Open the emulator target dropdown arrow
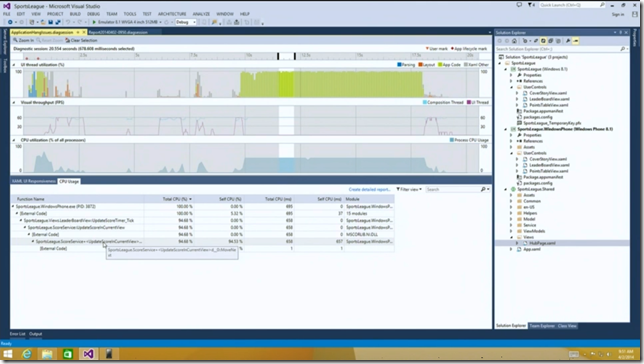Image resolution: width=644 pixels, height=364 pixels. (161, 22)
